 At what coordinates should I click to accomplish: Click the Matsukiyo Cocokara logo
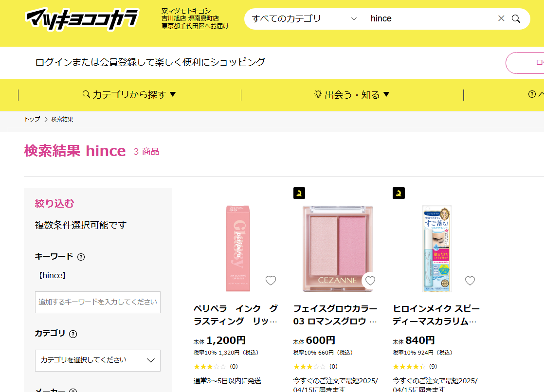point(82,19)
